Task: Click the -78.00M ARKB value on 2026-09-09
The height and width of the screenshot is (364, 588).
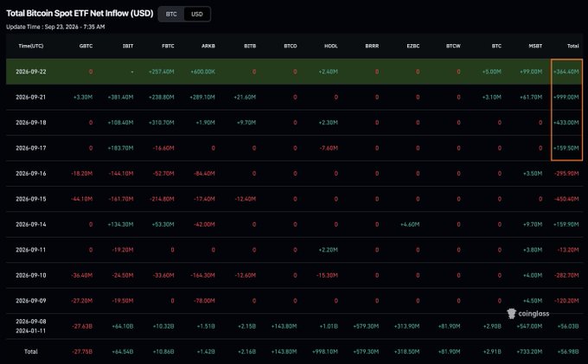Action: [204, 301]
